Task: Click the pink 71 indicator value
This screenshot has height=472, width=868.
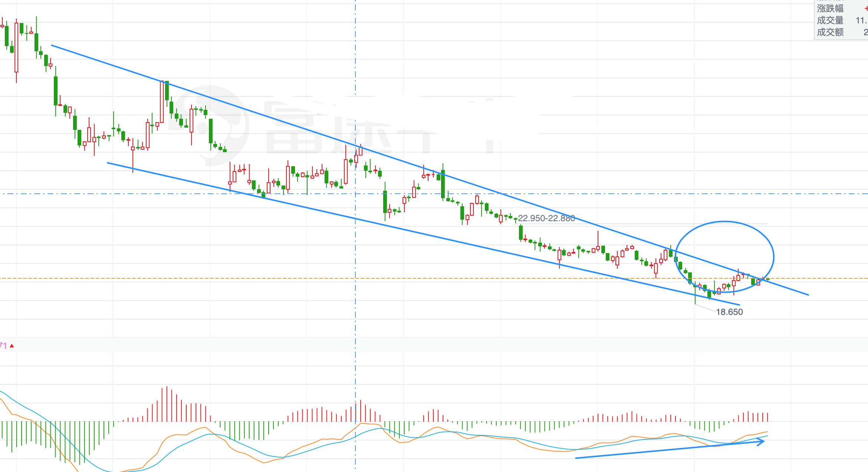Action: pyautogui.click(x=3, y=346)
